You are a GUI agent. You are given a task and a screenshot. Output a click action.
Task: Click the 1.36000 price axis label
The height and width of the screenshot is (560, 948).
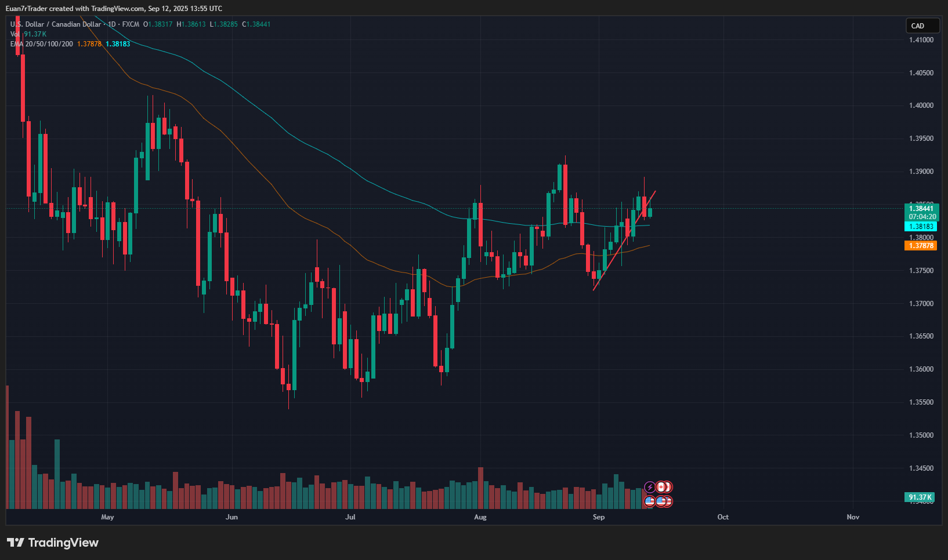click(921, 369)
